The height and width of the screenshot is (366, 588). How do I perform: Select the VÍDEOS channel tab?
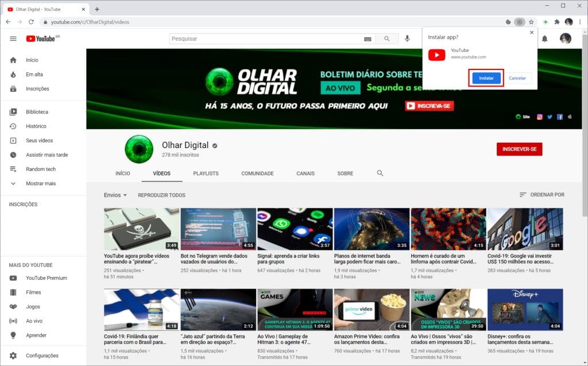coord(161,173)
